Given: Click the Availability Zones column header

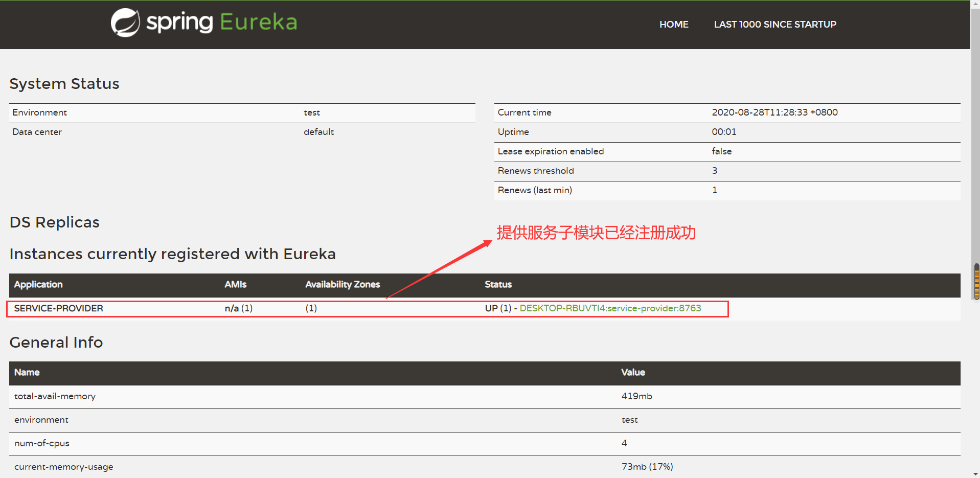Looking at the screenshot, I should click(x=342, y=285).
